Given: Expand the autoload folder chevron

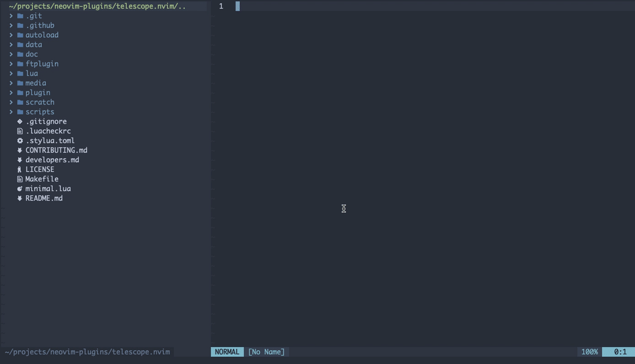Looking at the screenshot, I should (x=11, y=35).
